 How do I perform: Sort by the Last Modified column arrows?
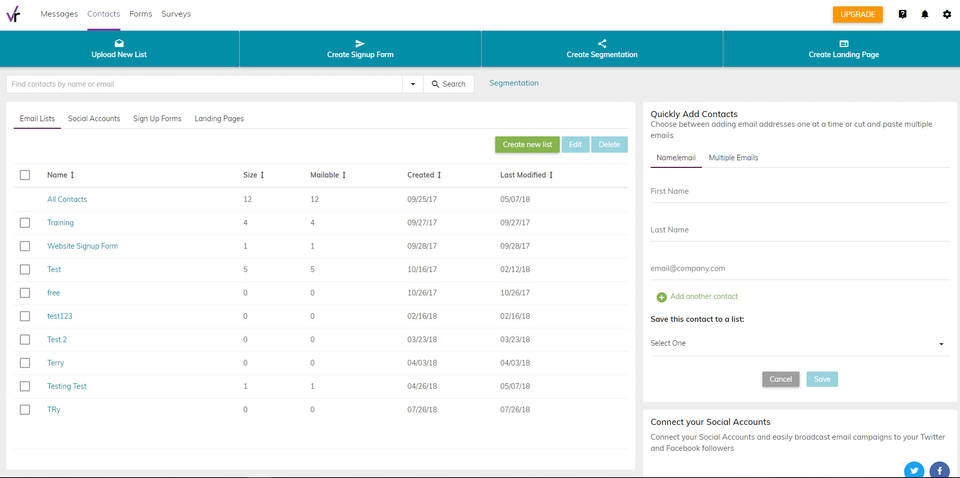[551, 175]
